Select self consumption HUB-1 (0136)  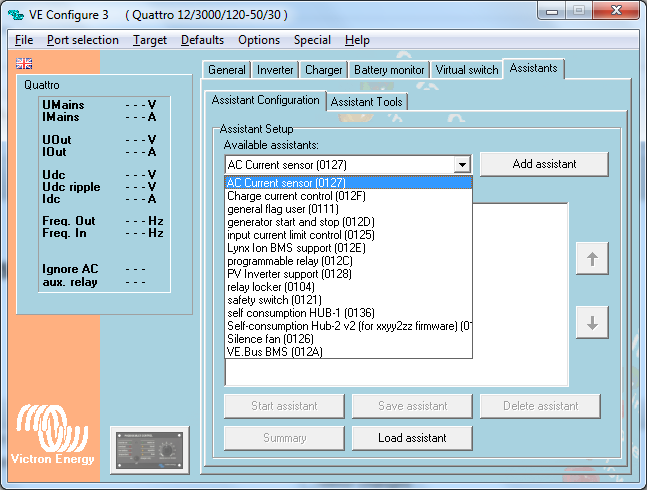(x=348, y=313)
